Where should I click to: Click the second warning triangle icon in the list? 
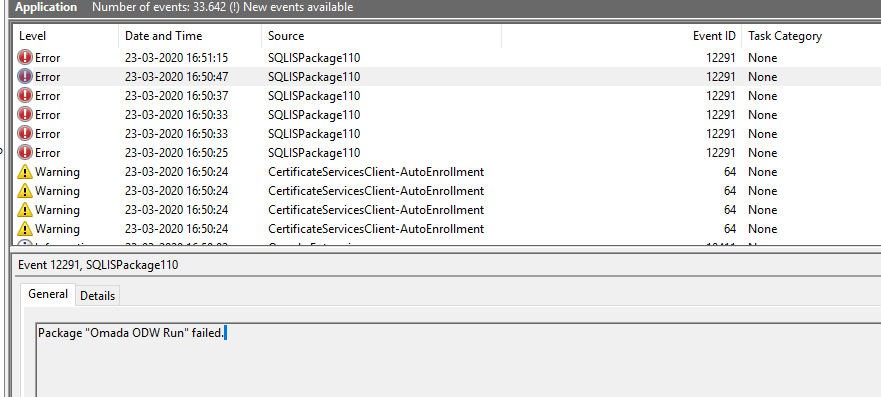click(x=25, y=191)
